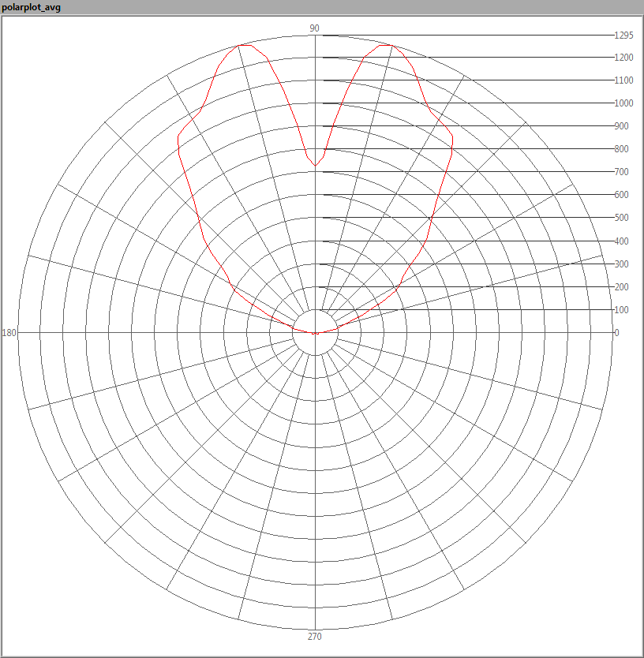Click the 200 radial scale label
Screen dimensions: 644x658
(x=622, y=287)
